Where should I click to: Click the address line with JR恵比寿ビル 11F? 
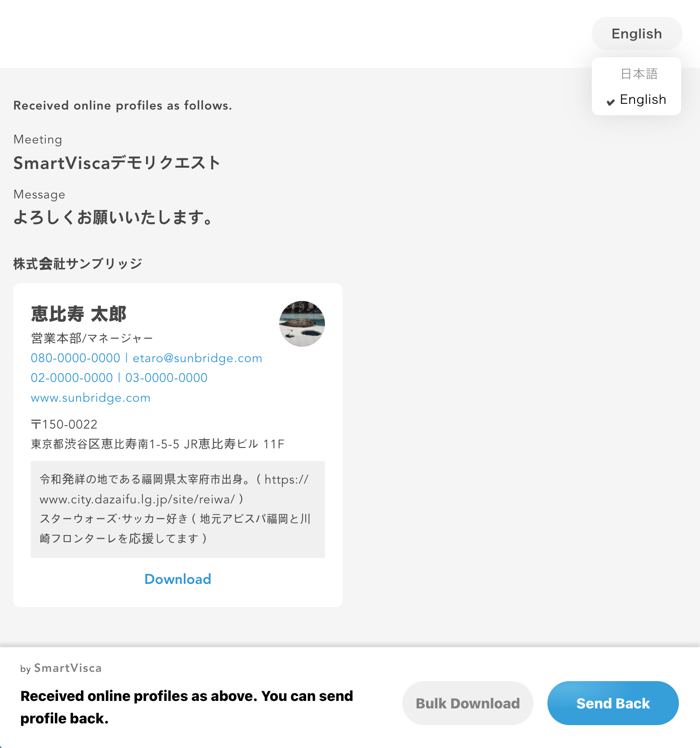tap(157, 444)
